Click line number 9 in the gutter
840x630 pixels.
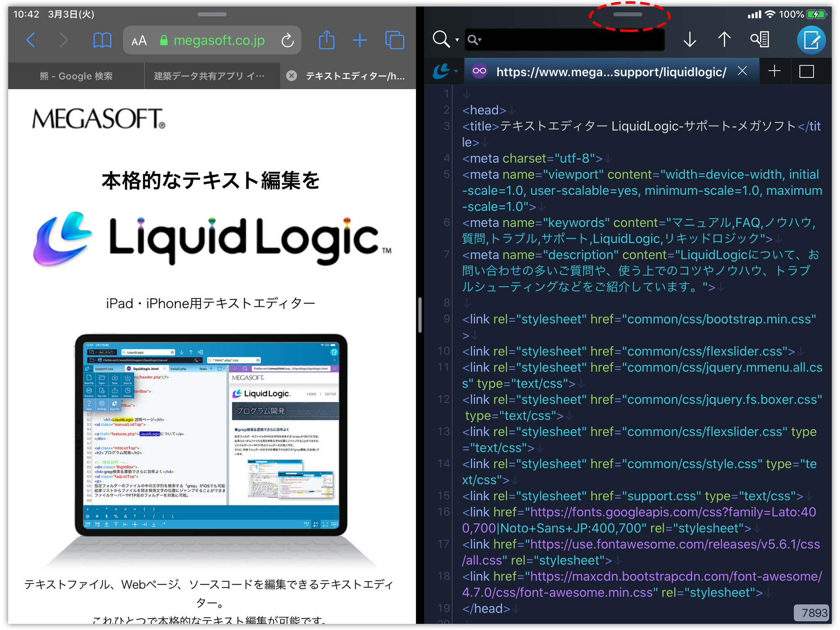point(447,319)
